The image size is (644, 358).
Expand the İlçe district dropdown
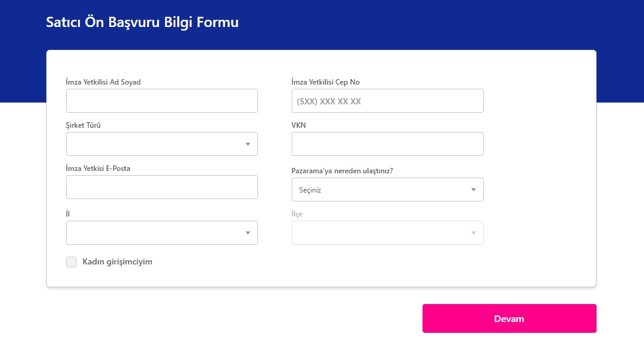[x=387, y=233]
